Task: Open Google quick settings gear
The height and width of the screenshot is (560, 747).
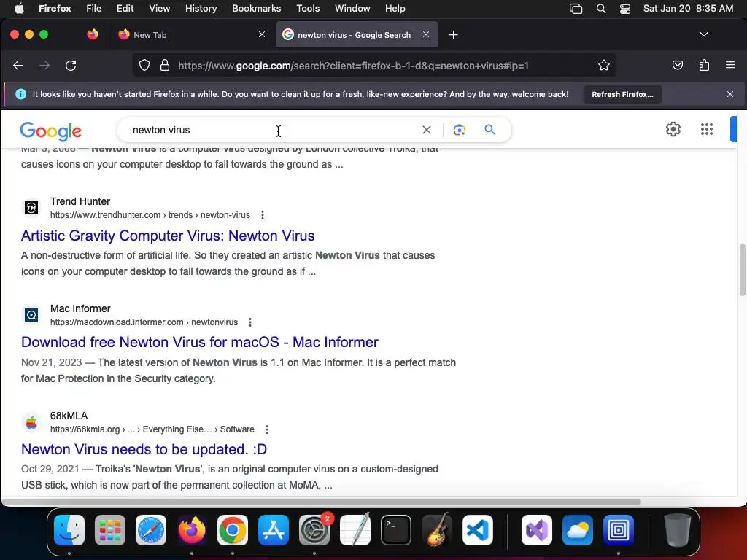Action: pyautogui.click(x=673, y=129)
